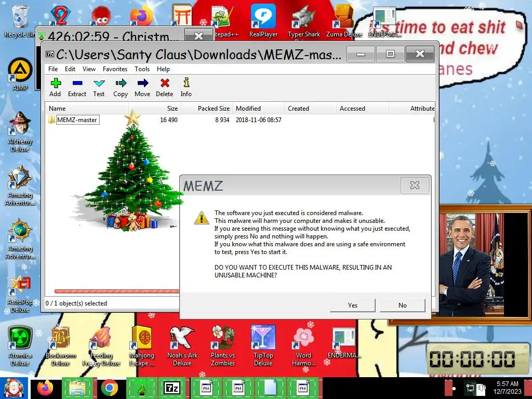Image resolution: width=532 pixels, height=399 pixels.
Task: Extract files using the Extract toolbar icon
Action: pyautogui.click(x=77, y=87)
